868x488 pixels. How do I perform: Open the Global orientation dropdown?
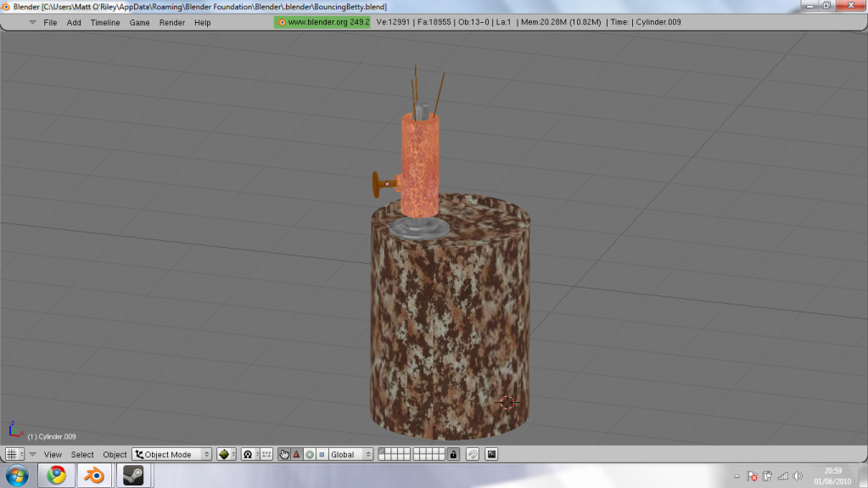(x=350, y=454)
